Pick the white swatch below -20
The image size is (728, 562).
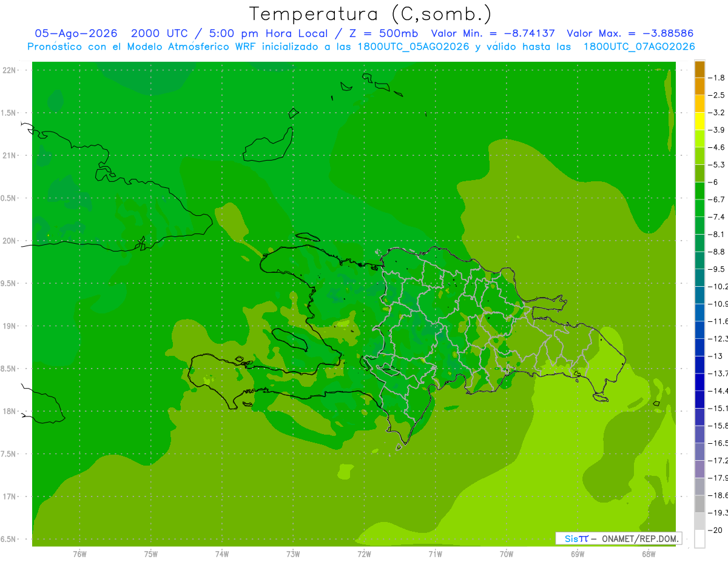[699, 538]
